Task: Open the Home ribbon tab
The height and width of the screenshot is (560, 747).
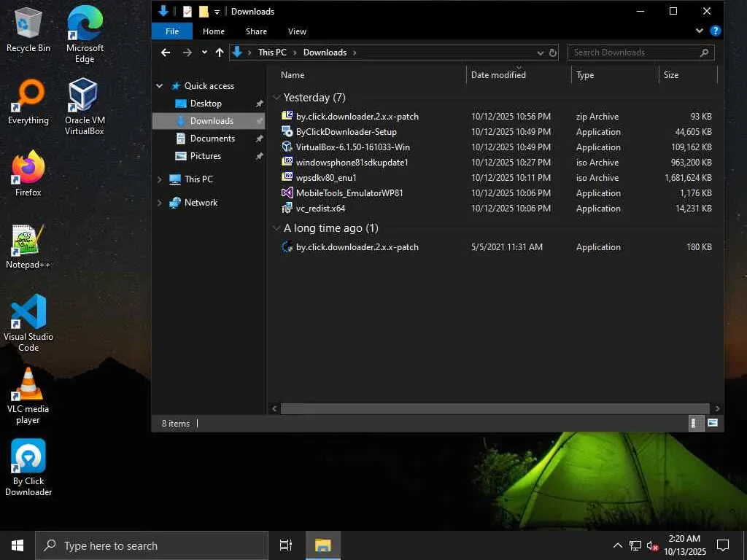Action: pyautogui.click(x=214, y=31)
